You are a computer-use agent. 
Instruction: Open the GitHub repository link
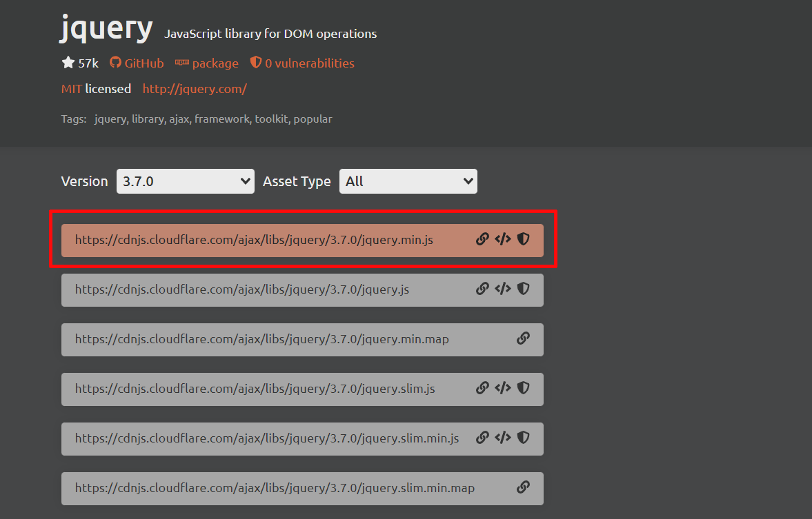137,63
